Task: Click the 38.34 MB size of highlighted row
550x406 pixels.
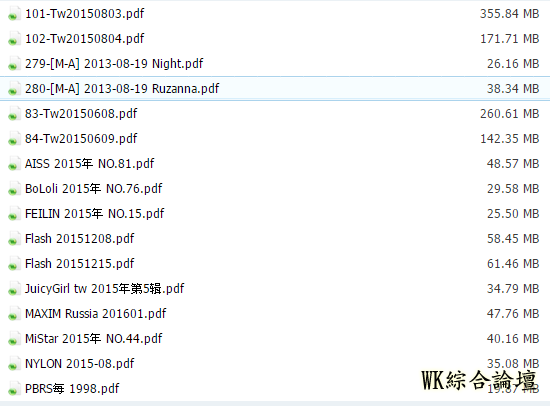Action: pos(513,88)
